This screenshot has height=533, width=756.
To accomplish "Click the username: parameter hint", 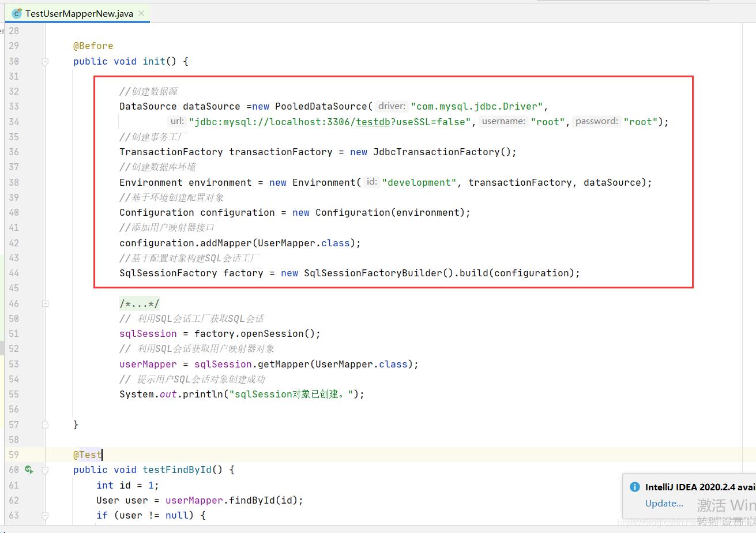I will click(504, 122).
